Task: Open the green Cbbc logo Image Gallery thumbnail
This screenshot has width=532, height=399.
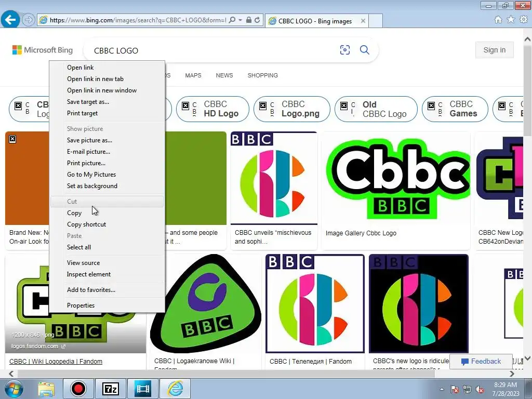Action: pyautogui.click(x=396, y=179)
